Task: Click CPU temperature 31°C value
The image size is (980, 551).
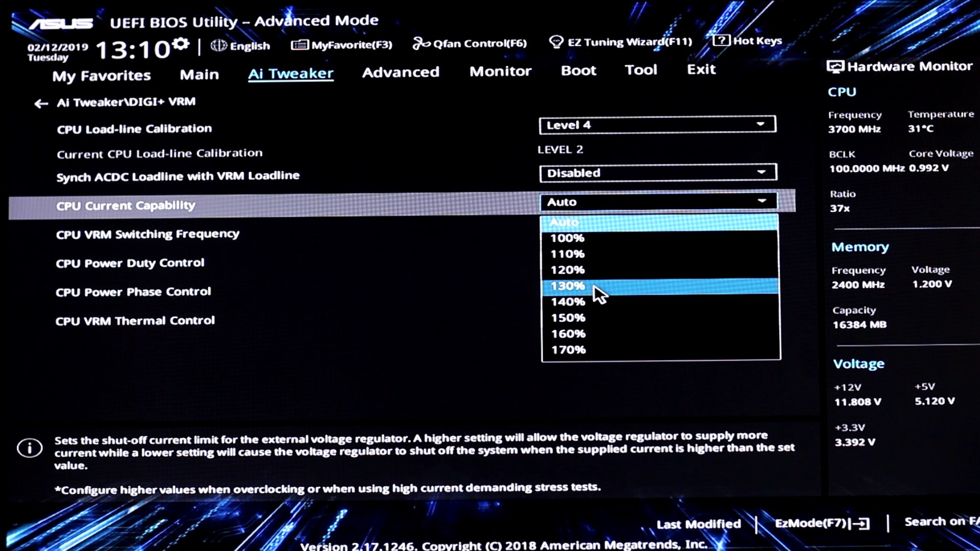Action: coord(921,129)
